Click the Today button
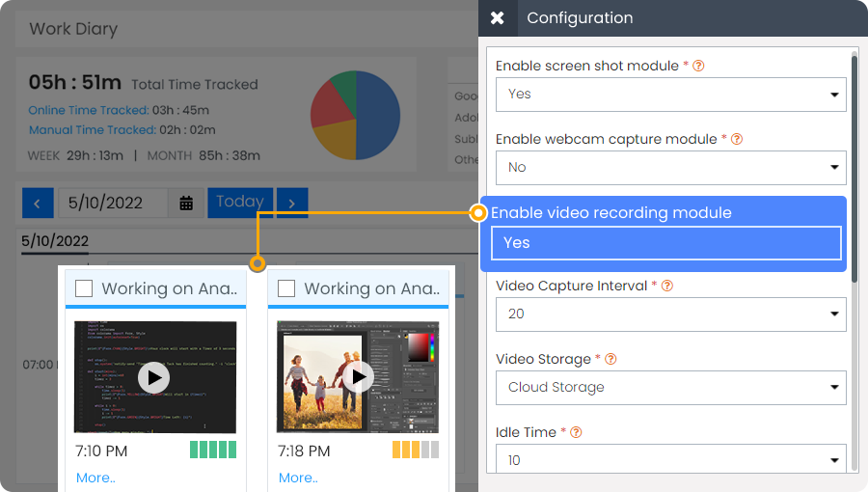The image size is (868, 492). click(240, 203)
